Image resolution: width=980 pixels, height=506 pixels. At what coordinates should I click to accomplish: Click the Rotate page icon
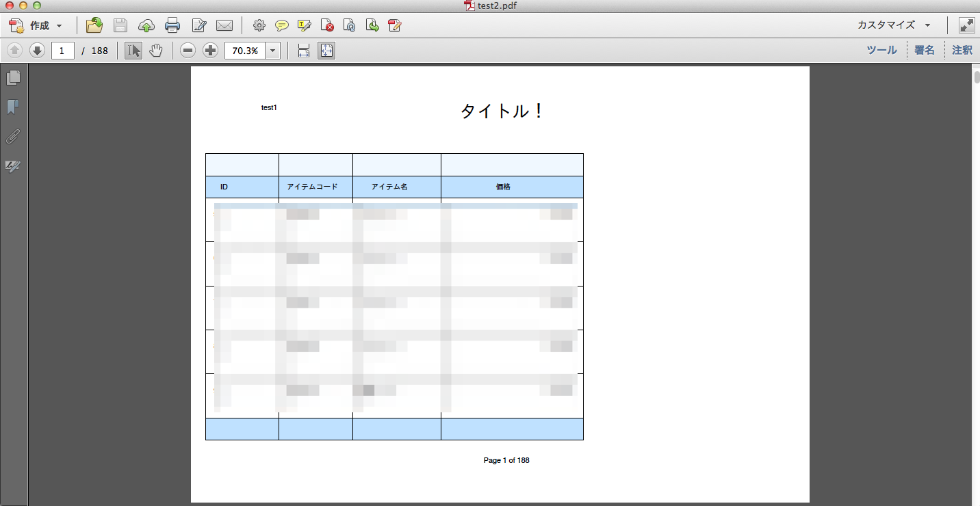[350, 26]
